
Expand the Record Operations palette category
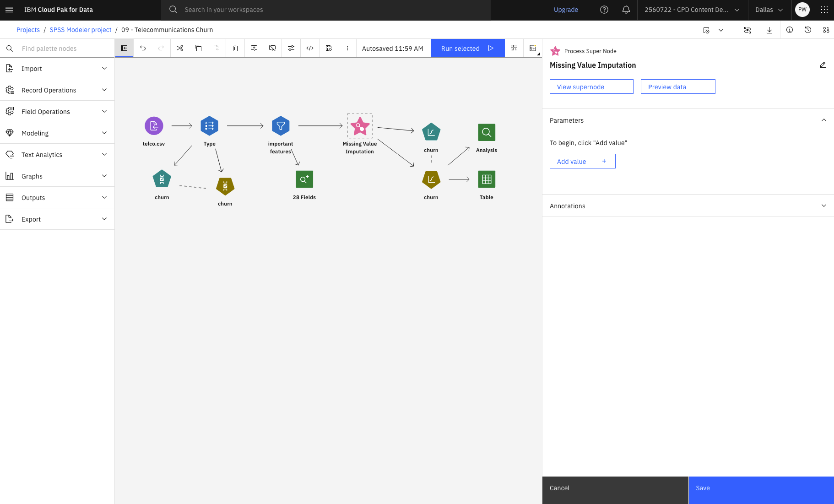pos(57,90)
